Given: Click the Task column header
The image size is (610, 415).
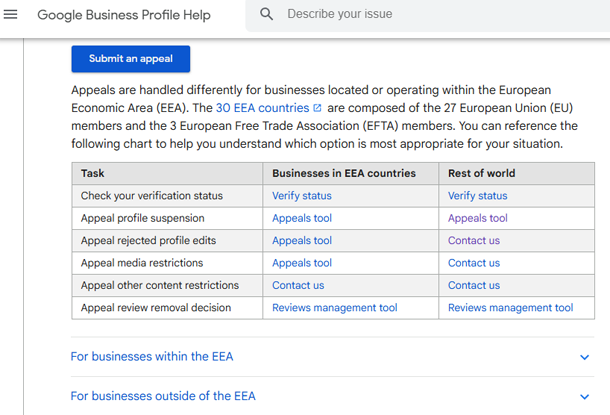Looking at the screenshot, I should tap(167, 173).
